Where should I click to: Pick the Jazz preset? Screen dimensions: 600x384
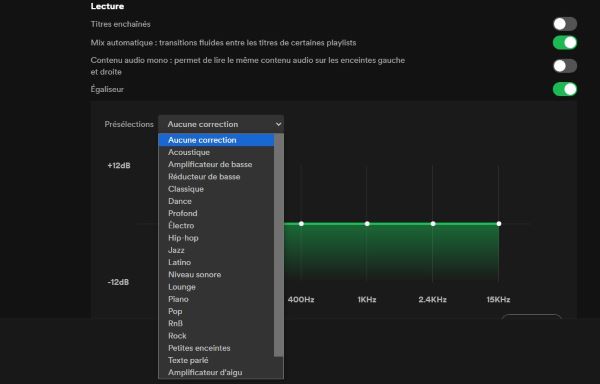coord(216,250)
